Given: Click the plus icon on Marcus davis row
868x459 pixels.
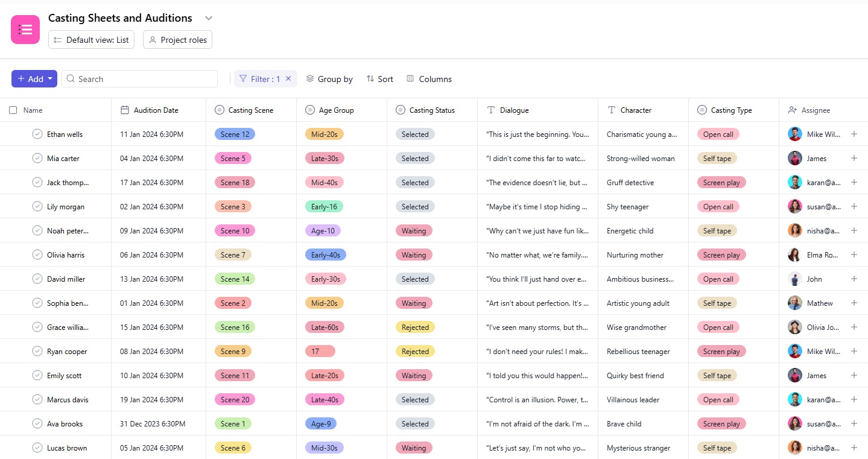Looking at the screenshot, I should click(x=854, y=399).
